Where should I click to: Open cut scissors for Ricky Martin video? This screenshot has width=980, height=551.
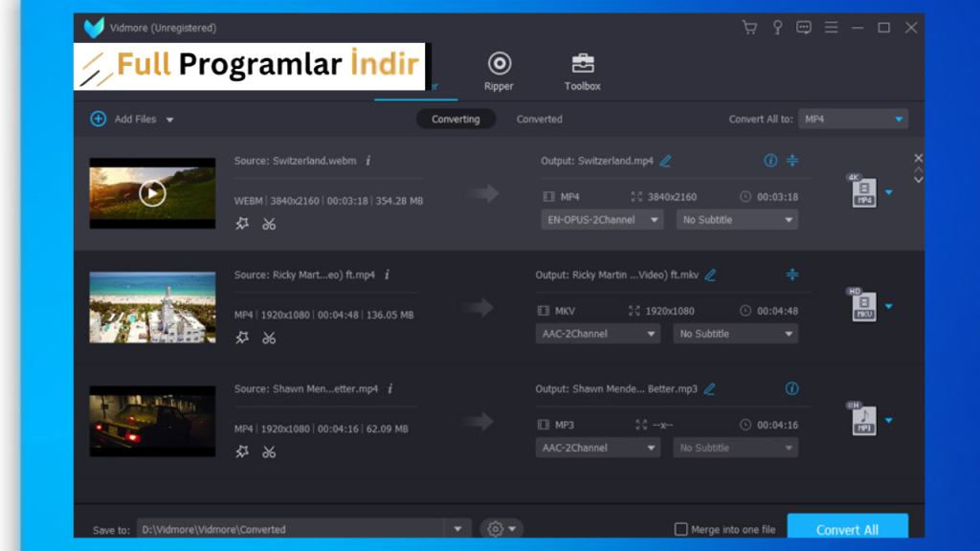[x=269, y=338]
